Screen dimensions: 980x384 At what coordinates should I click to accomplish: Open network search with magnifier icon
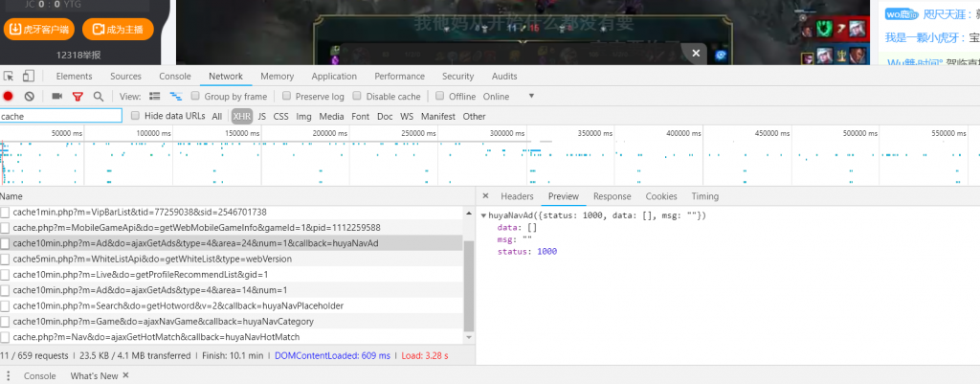[99, 97]
